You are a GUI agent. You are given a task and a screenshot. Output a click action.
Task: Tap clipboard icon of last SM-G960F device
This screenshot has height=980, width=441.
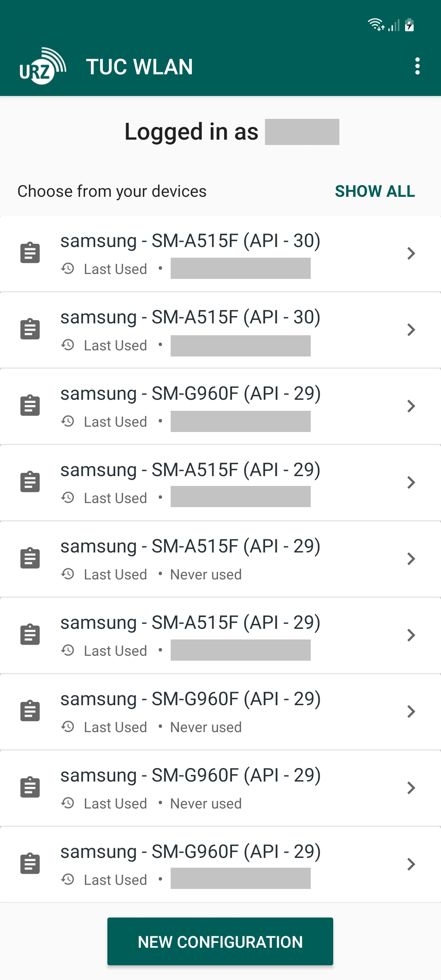tap(30, 864)
